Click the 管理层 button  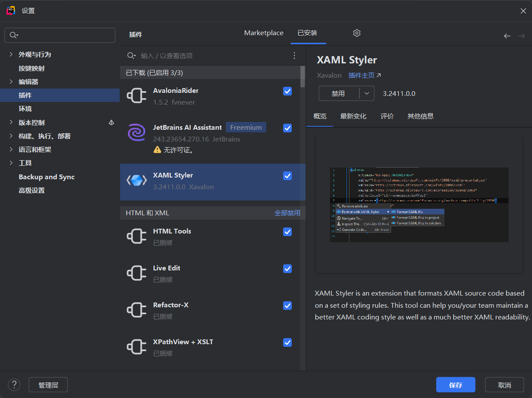click(48, 385)
